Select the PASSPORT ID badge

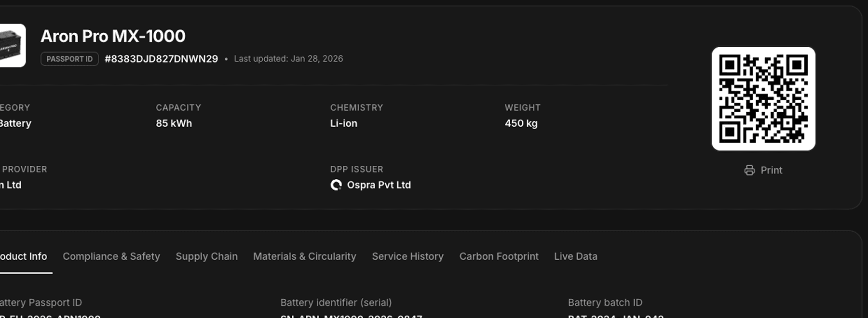[x=69, y=59]
